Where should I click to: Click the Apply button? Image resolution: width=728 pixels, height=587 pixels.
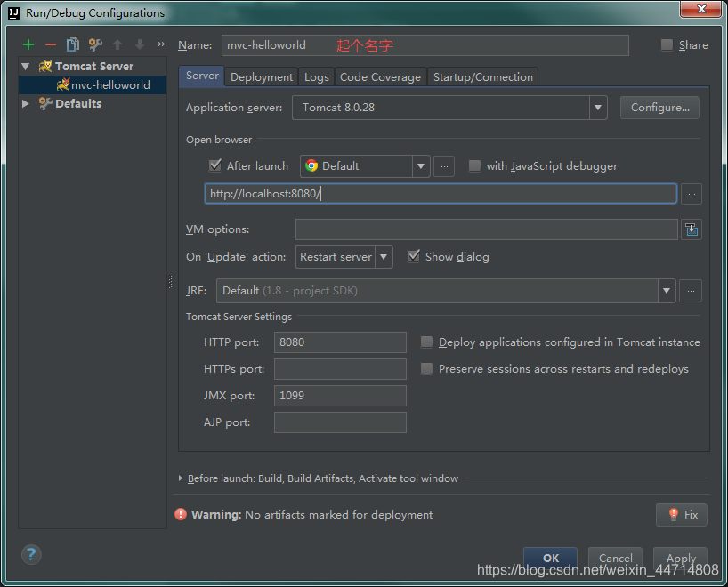point(681,558)
